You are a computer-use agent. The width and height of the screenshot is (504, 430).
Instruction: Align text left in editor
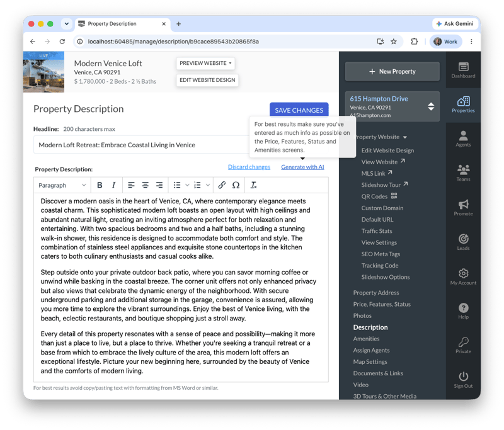coord(131,185)
